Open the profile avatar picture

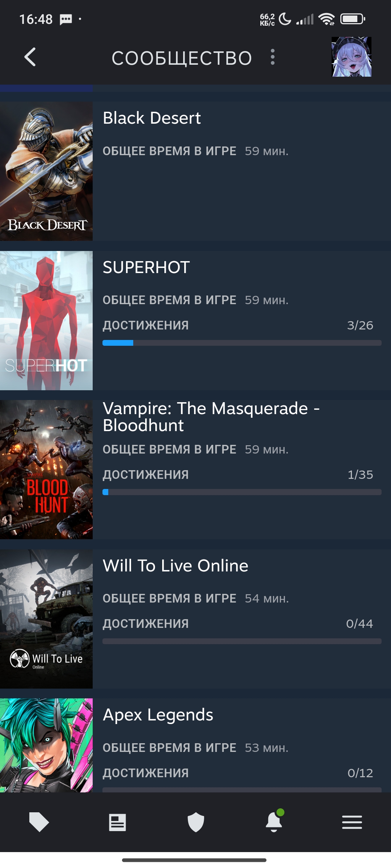[x=352, y=57]
